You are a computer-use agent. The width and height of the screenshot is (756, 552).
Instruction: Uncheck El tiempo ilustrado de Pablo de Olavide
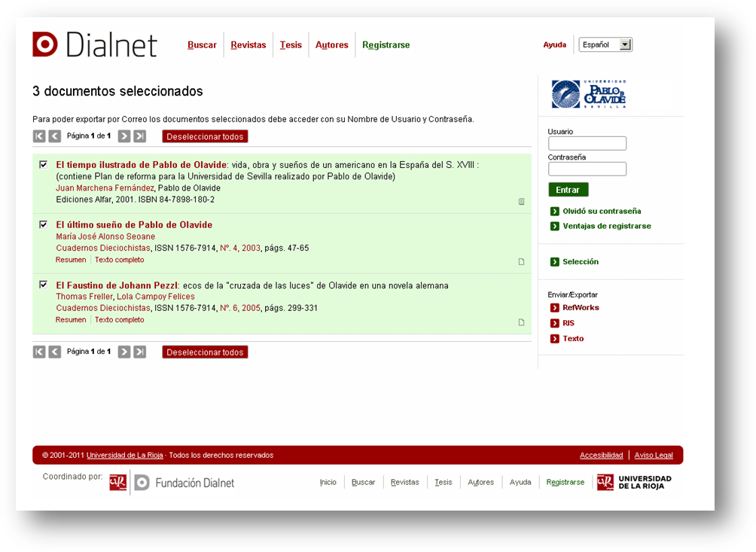[44, 165]
